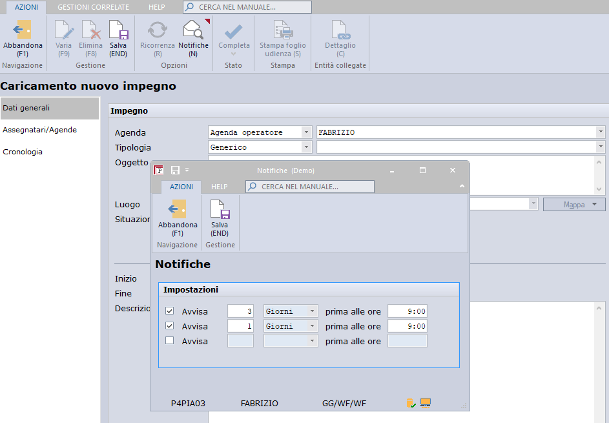This screenshot has height=424, width=610.
Task: Uncheck the first Avvisa checkbox
Action: coord(169,311)
